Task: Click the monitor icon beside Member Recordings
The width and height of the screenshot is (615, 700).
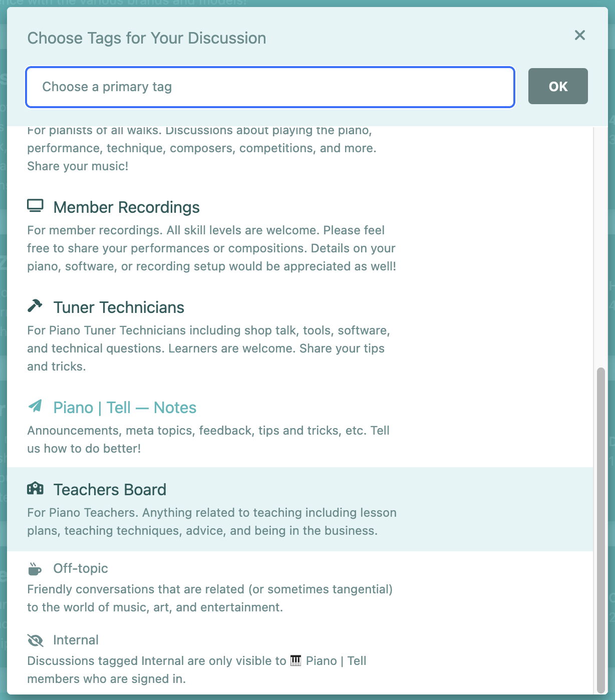Action: tap(35, 206)
